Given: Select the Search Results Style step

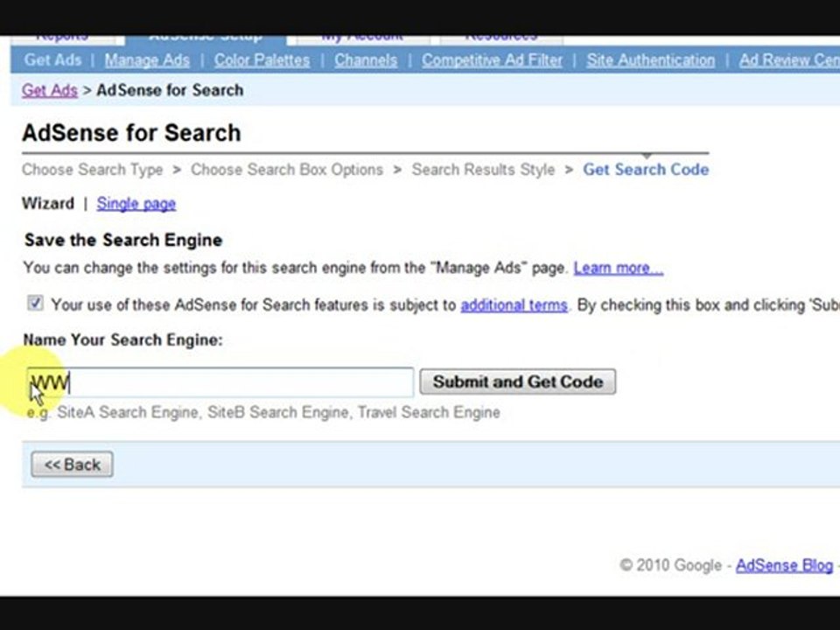Looking at the screenshot, I should click(483, 169).
